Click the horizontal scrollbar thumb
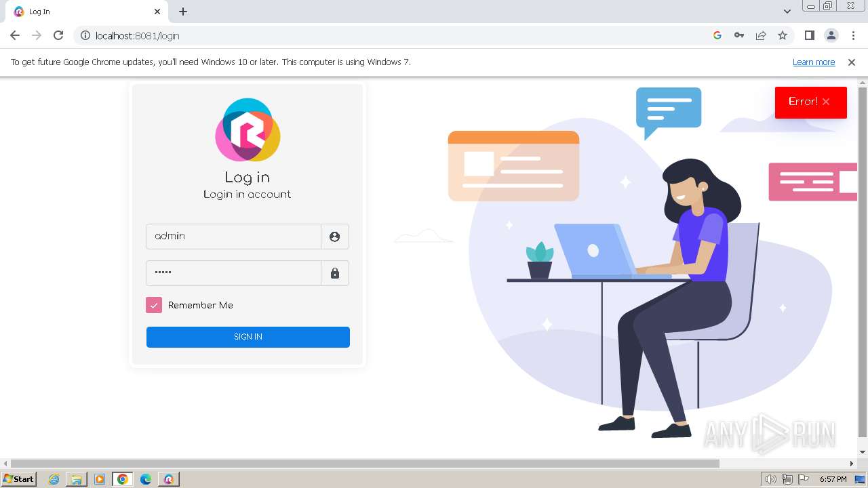 coord(365,464)
